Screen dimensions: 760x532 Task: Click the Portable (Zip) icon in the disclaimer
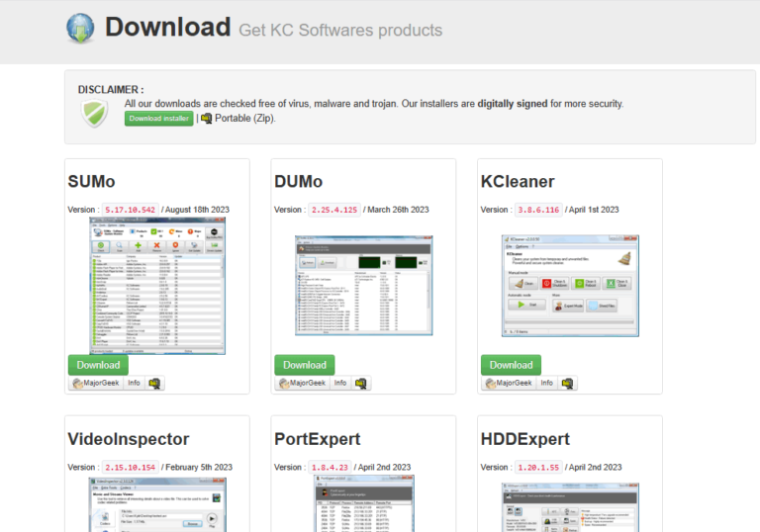click(x=207, y=119)
